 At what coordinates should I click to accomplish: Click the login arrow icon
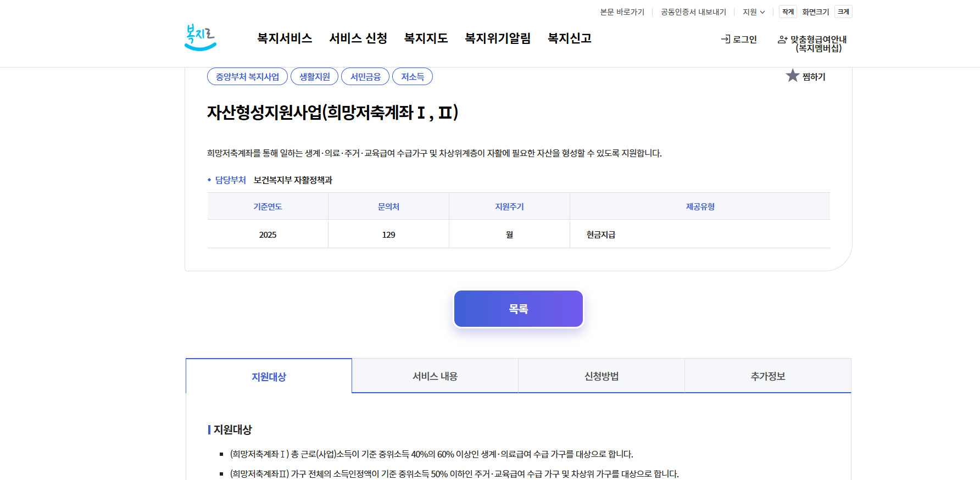726,39
